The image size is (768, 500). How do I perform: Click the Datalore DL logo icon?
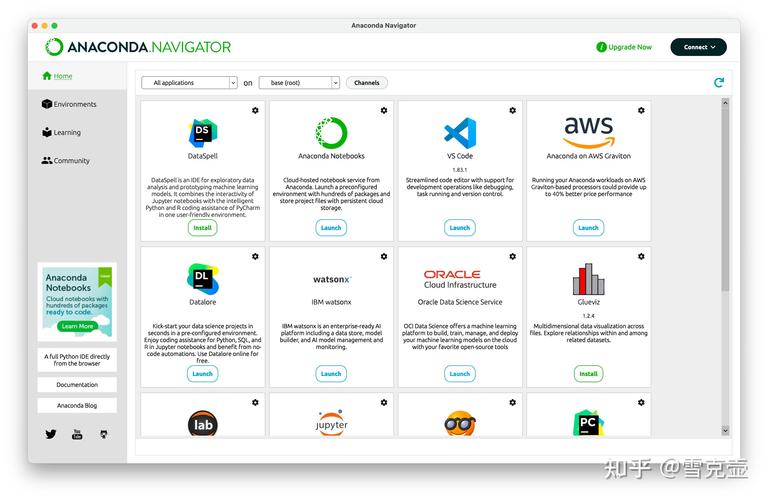tap(203, 278)
